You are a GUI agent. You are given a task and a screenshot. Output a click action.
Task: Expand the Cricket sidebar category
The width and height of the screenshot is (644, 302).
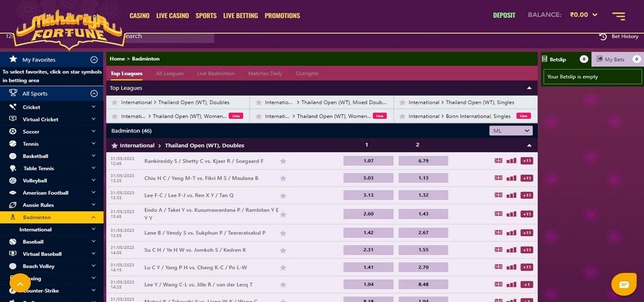coord(93,107)
